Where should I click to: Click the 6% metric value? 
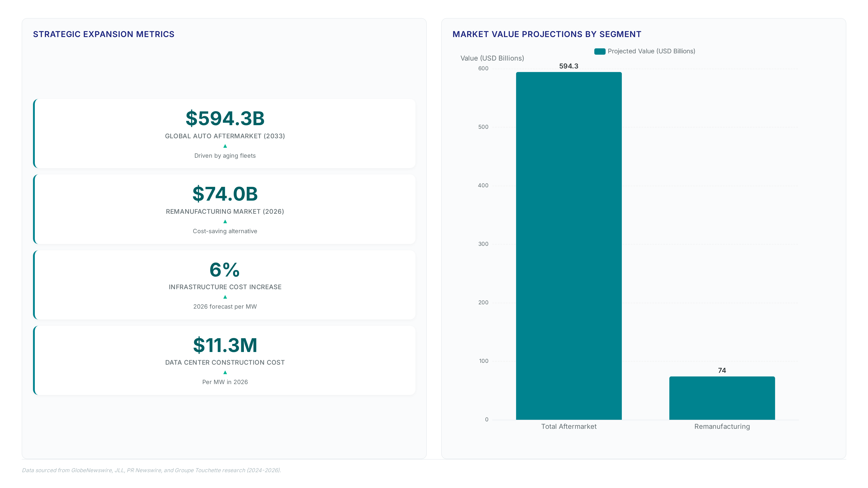[225, 270]
